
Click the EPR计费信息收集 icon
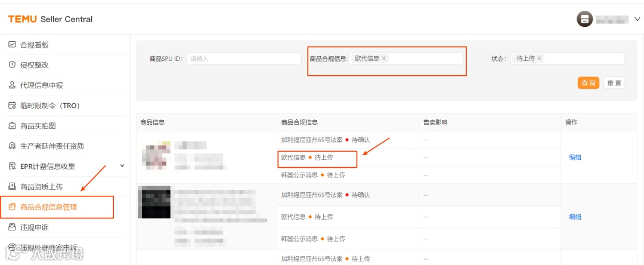click(x=12, y=167)
